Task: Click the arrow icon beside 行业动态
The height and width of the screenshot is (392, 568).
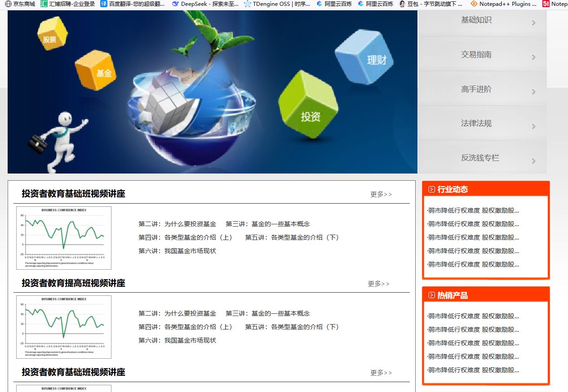Action: pos(431,189)
